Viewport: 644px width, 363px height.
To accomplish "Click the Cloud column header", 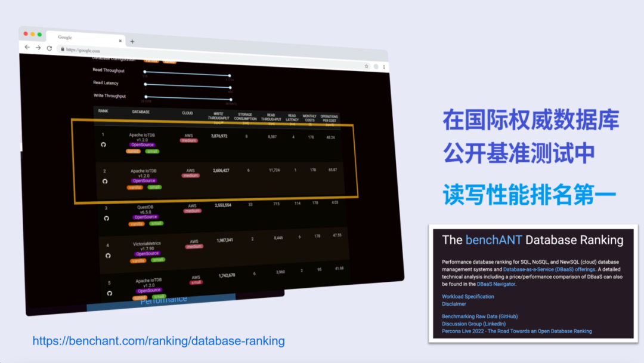I will (x=187, y=113).
